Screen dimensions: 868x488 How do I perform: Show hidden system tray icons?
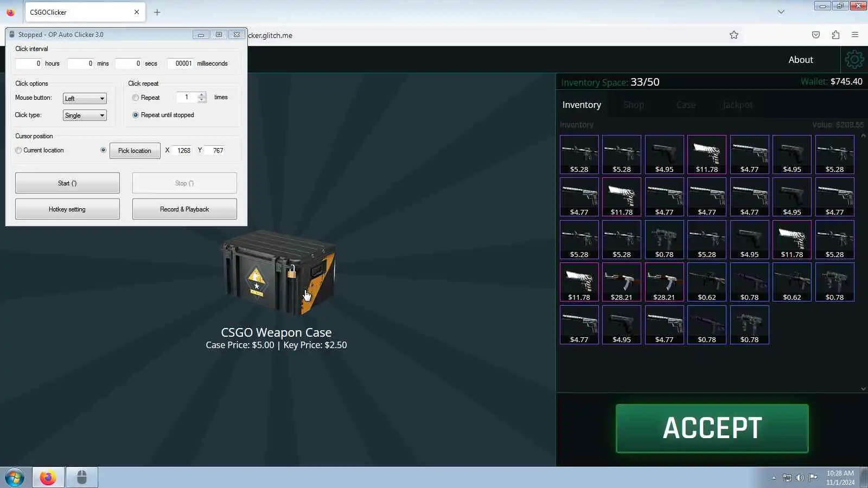pos(774,478)
